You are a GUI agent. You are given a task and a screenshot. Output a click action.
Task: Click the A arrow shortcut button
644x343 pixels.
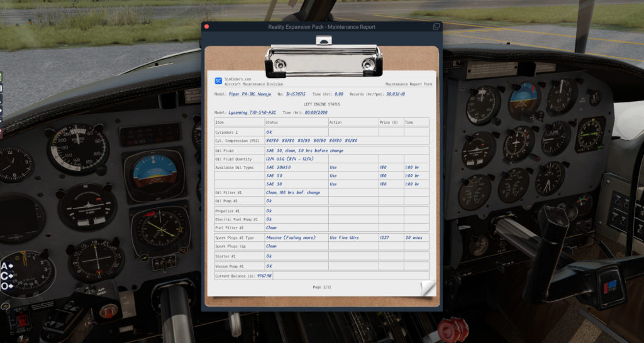8,266
